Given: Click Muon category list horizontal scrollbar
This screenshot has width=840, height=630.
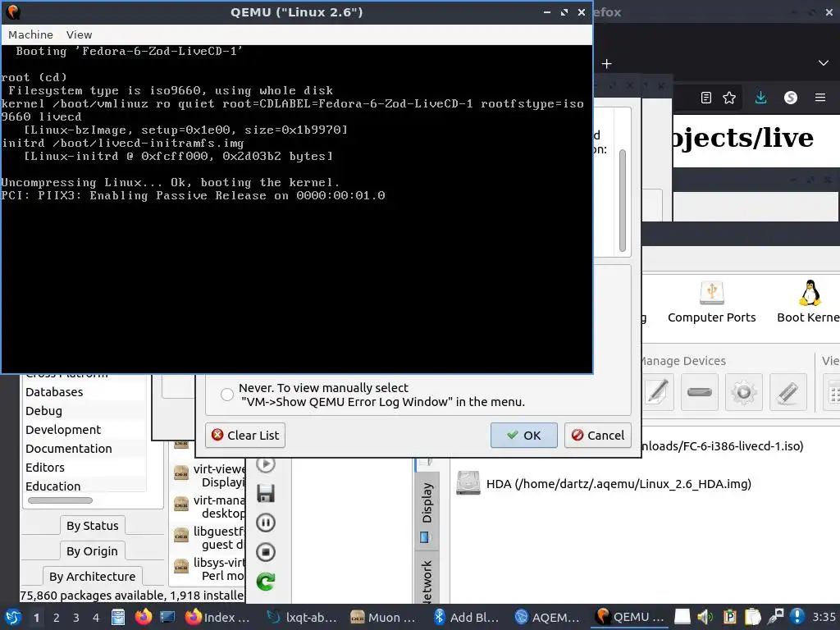Looking at the screenshot, I should [60, 500].
